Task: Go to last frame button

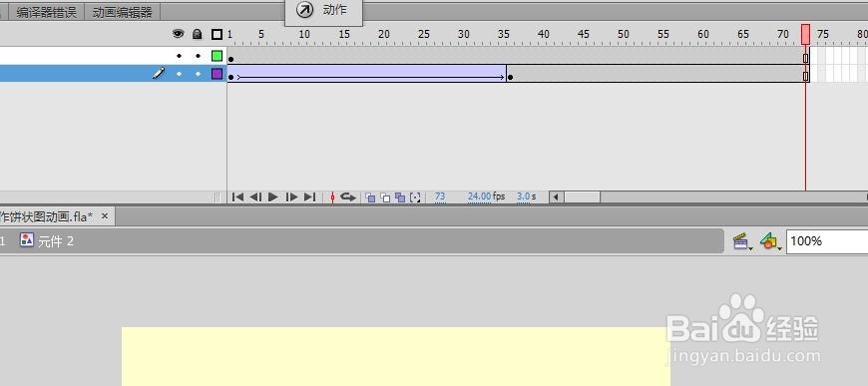Action: pyautogui.click(x=310, y=196)
